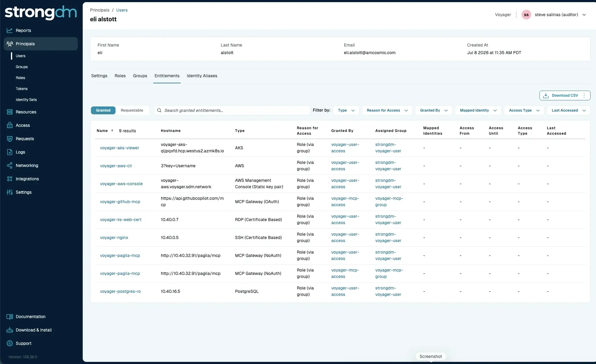Screen dimensions: 596x364
Task: Click the Requests shield icon
Action: 10,139
